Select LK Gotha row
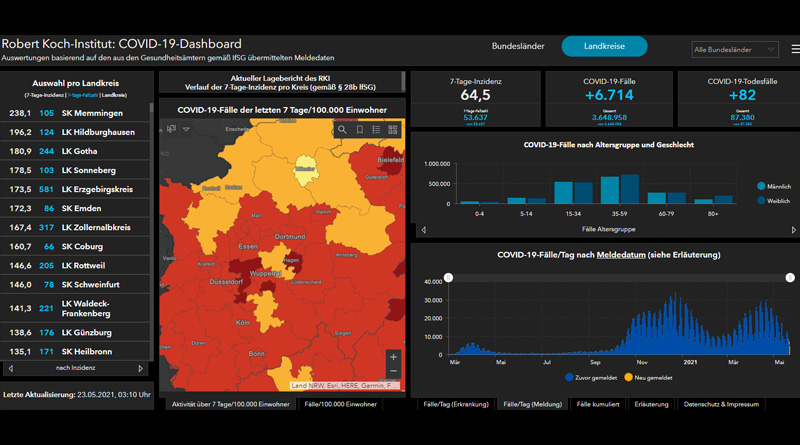The image size is (800, 445). click(x=75, y=151)
